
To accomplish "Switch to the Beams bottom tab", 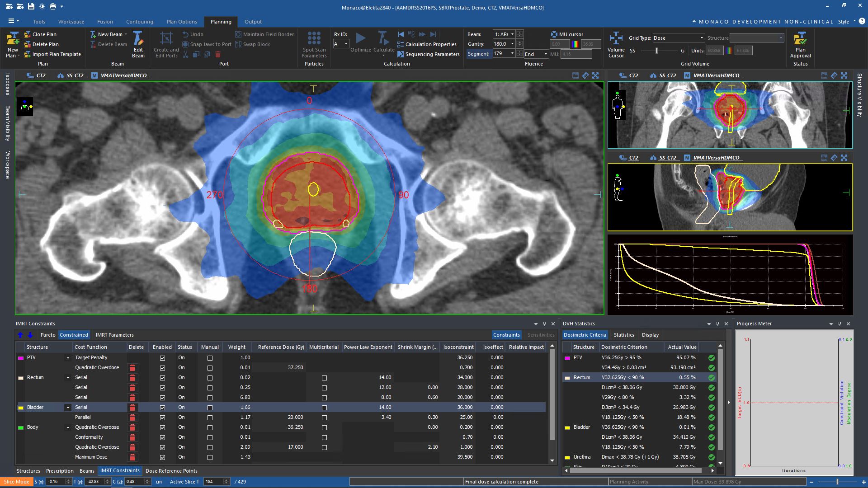I will point(87,471).
